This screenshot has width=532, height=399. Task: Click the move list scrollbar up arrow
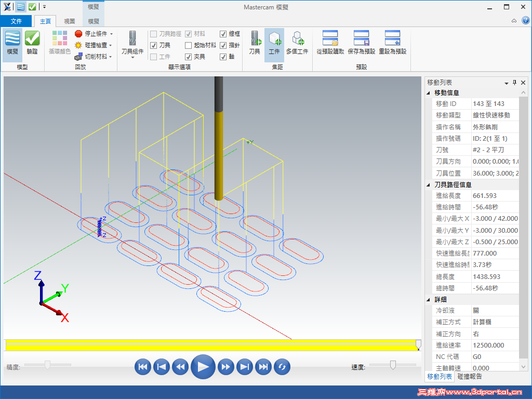[523, 92]
